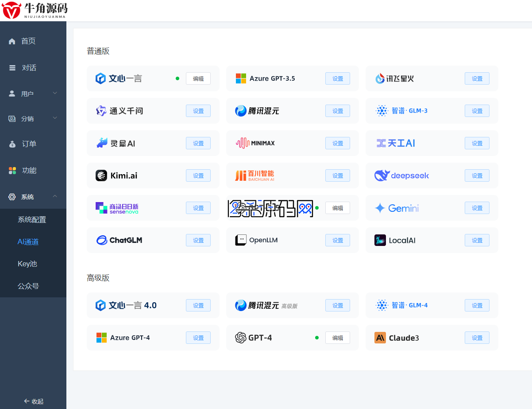Click 设置 for 智谱 GLM-3
This screenshot has height=409, width=532.
click(x=477, y=111)
